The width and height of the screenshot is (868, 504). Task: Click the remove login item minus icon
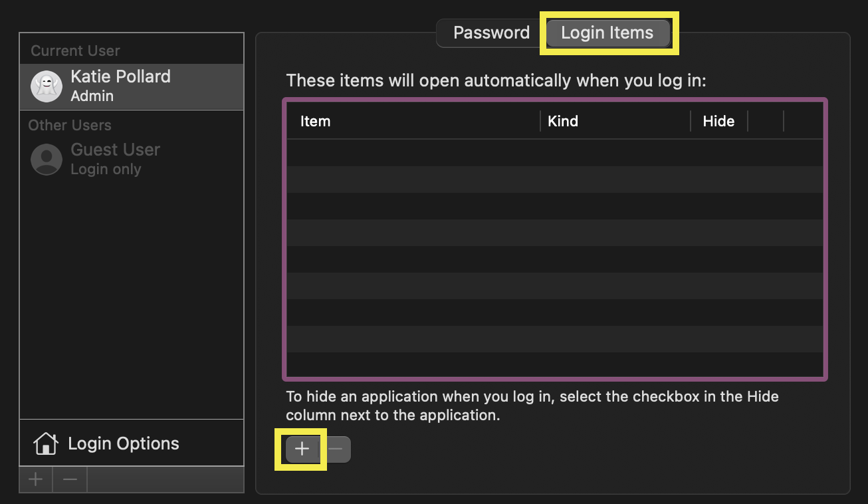pyautogui.click(x=336, y=448)
